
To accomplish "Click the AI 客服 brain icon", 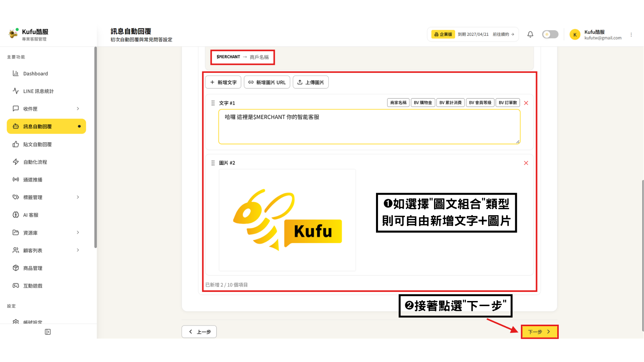I will (x=16, y=215).
